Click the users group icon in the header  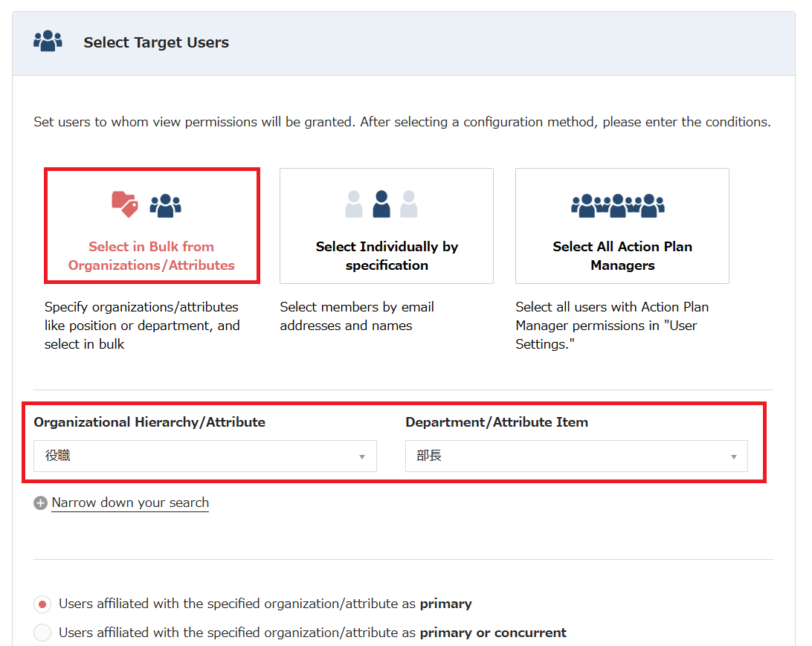coord(48,42)
